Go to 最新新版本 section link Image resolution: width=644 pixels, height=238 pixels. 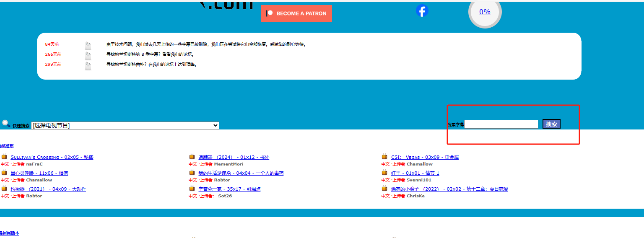(9, 233)
